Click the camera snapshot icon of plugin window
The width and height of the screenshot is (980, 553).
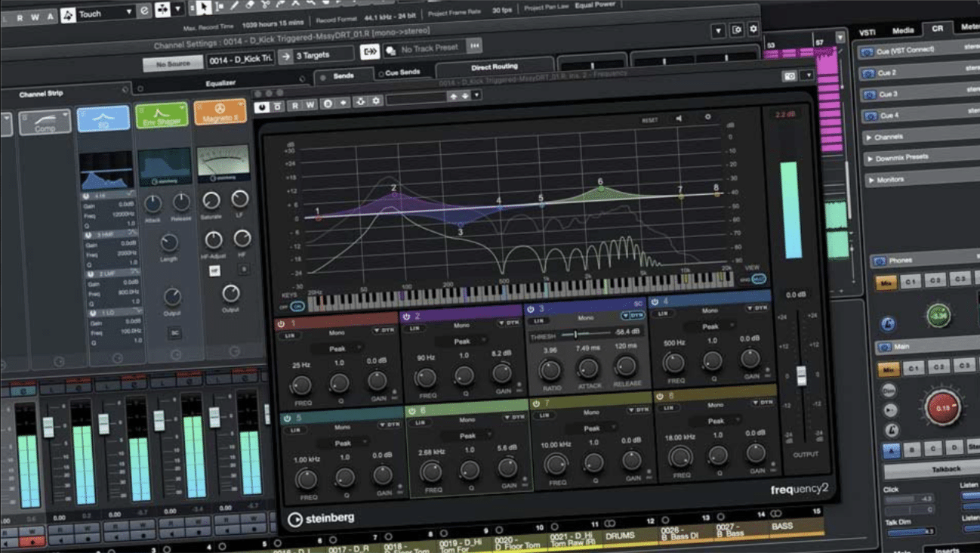click(790, 76)
